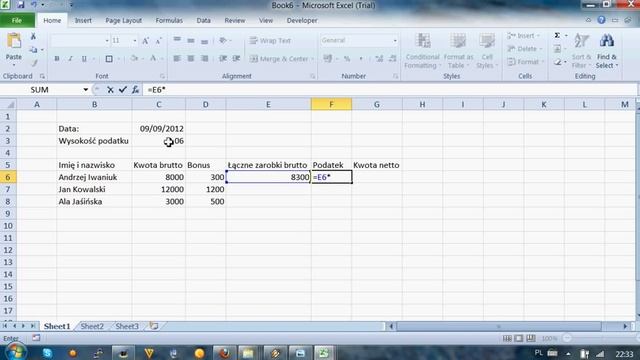
Task: Click the Top Align icon
Action: (x=177, y=40)
